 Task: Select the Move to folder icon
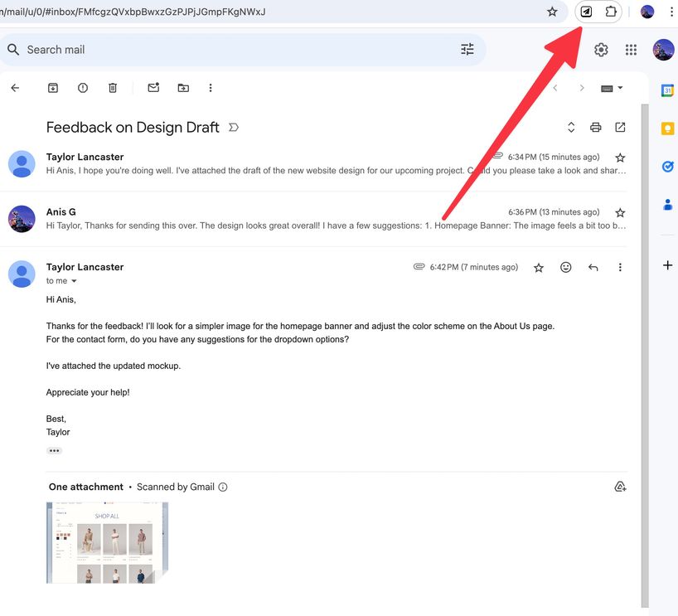point(183,87)
